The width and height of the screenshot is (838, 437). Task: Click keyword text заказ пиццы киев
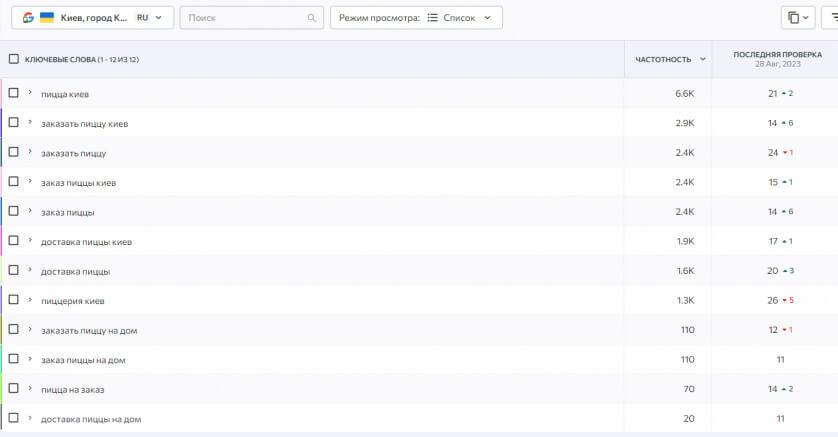pyautogui.click(x=79, y=183)
